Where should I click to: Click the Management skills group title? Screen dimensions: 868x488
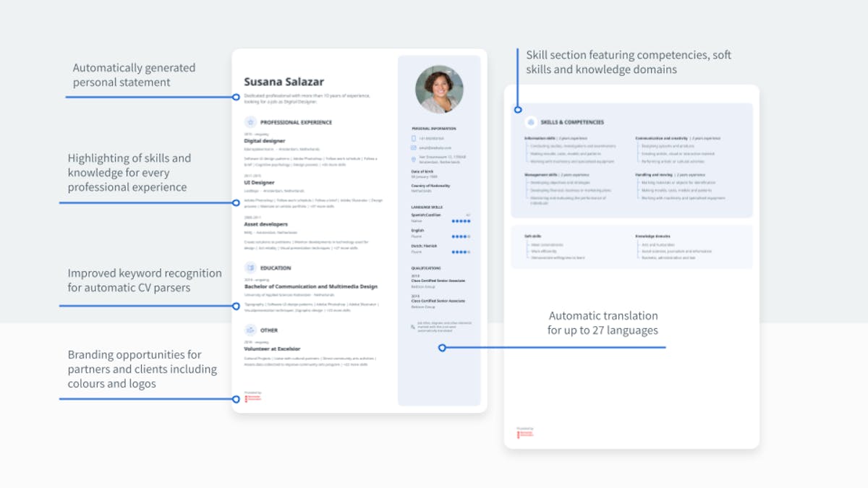click(x=540, y=174)
